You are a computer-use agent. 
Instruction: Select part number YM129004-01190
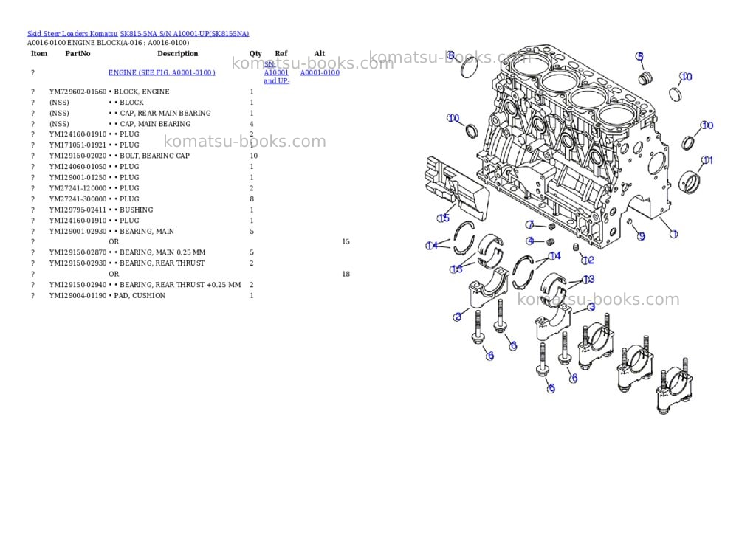78,295
